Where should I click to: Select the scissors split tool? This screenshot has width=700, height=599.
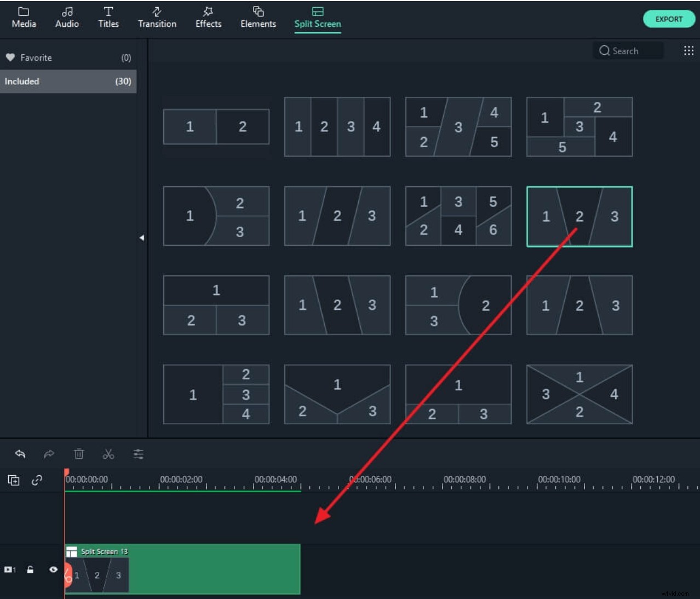(x=108, y=454)
